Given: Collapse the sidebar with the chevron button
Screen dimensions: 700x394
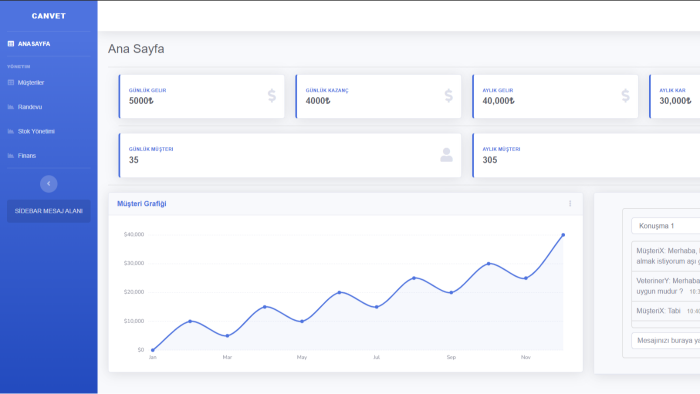Looking at the screenshot, I should (x=49, y=184).
